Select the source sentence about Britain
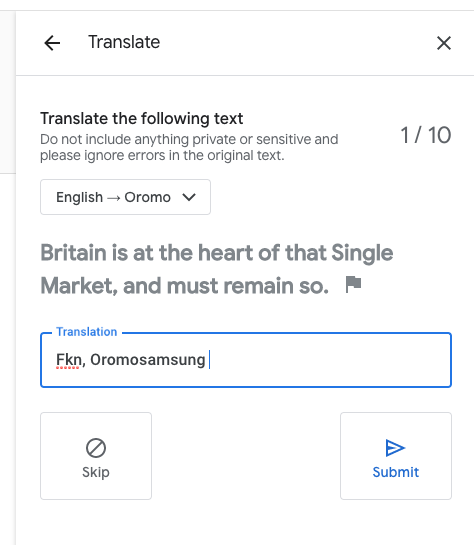This screenshot has height=545, width=474. 217,269
